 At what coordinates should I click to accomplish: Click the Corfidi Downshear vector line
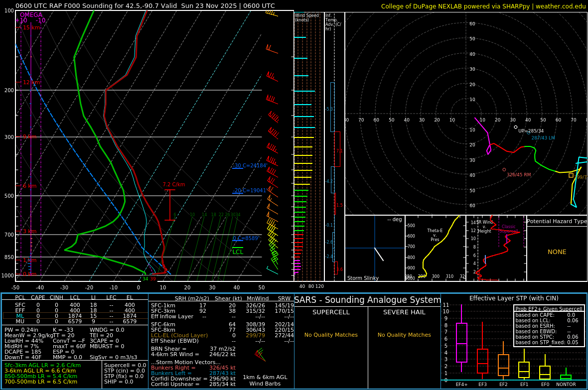coord(193,379)
